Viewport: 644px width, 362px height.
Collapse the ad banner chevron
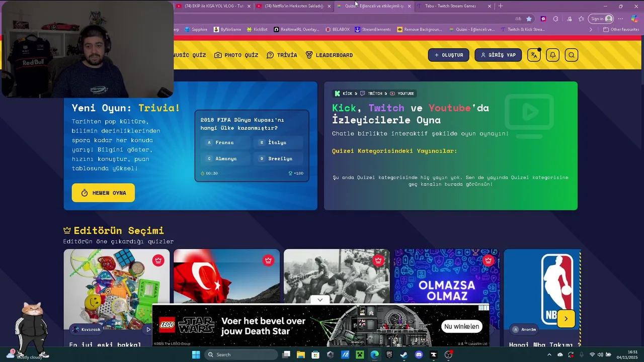[320, 300]
